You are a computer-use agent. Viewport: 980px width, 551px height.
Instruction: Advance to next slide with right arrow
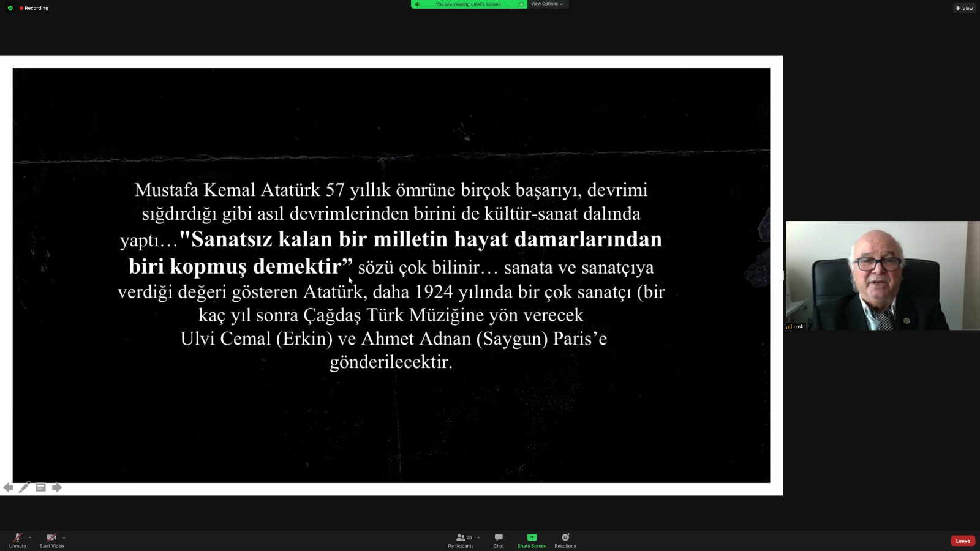click(x=57, y=487)
